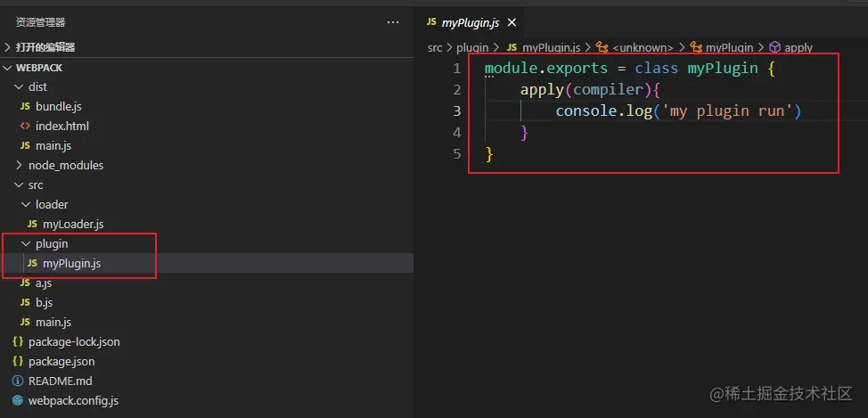Click the braces icon beside package.json

[18, 362]
